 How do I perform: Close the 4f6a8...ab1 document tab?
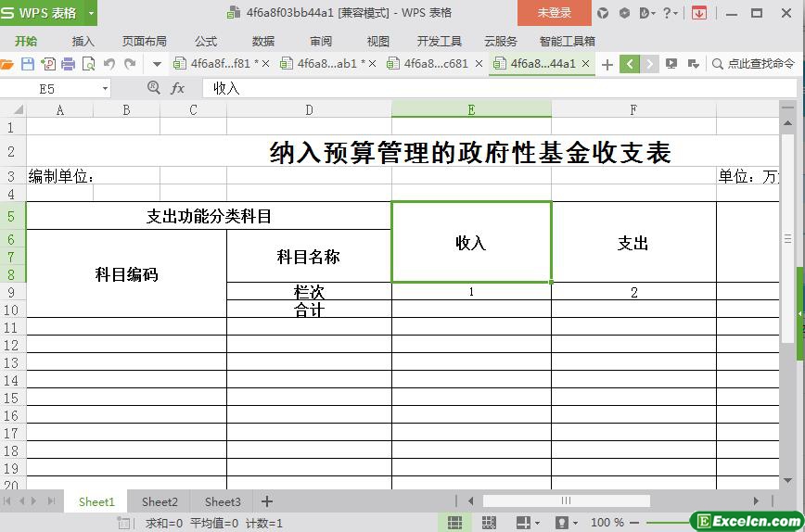373,64
